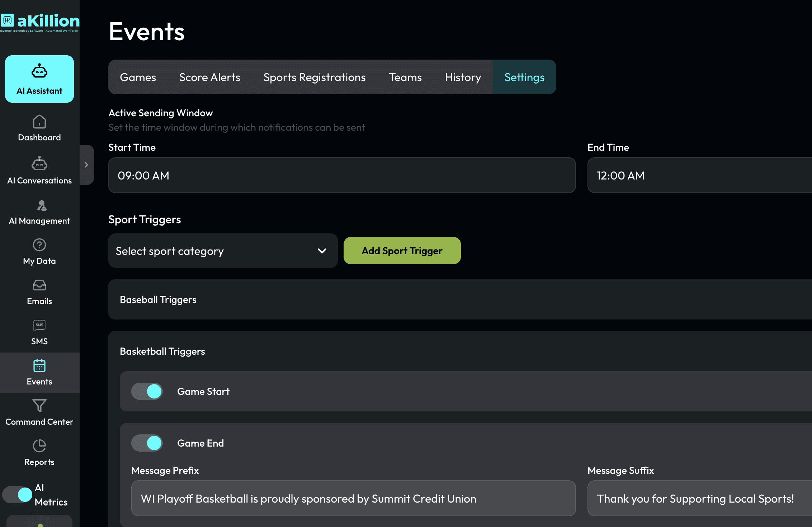This screenshot has width=812, height=527.
Task: Click the Start Time field
Action: pos(341,176)
